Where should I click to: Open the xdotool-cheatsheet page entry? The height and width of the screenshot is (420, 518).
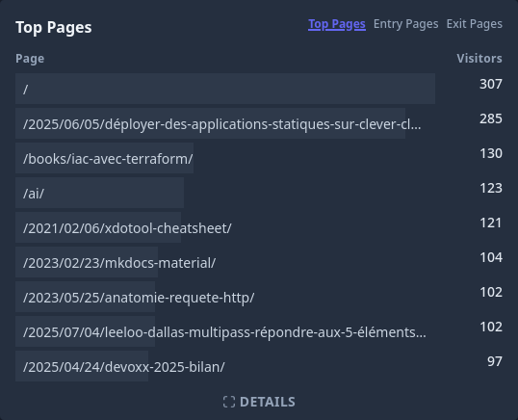(x=127, y=228)
